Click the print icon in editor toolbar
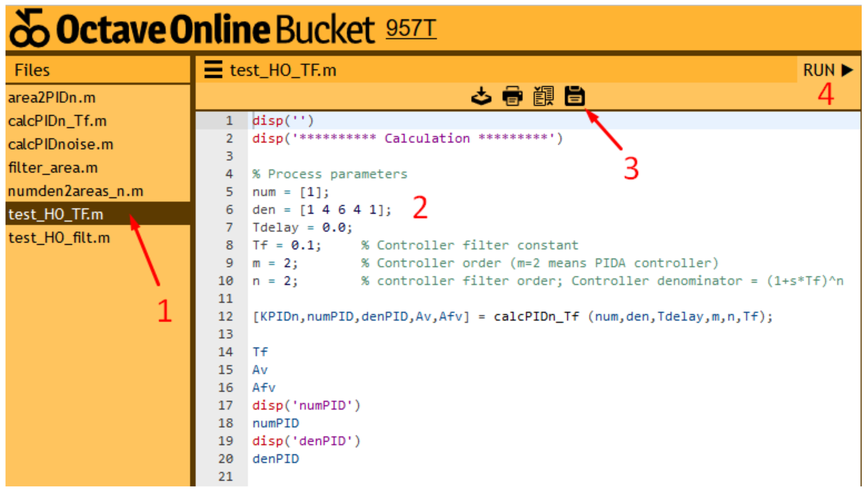 (512, 96)
